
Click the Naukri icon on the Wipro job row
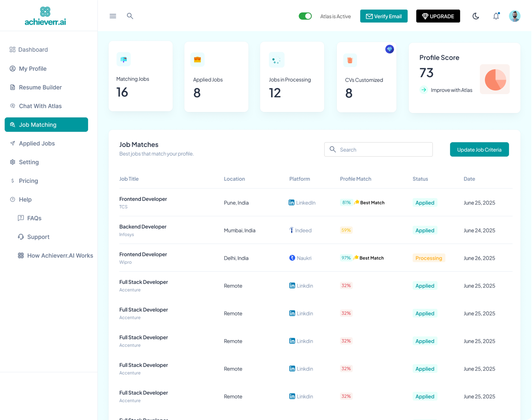point(292,258)
